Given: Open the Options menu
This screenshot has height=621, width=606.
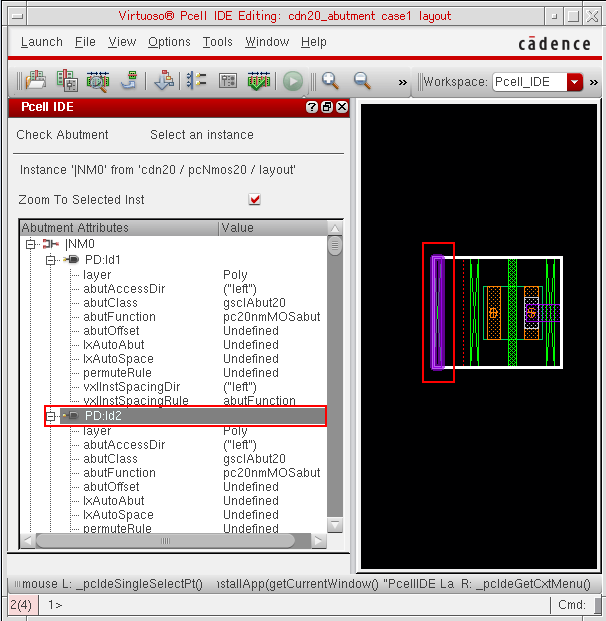Looking at the screenshot, I should point(169,42).
